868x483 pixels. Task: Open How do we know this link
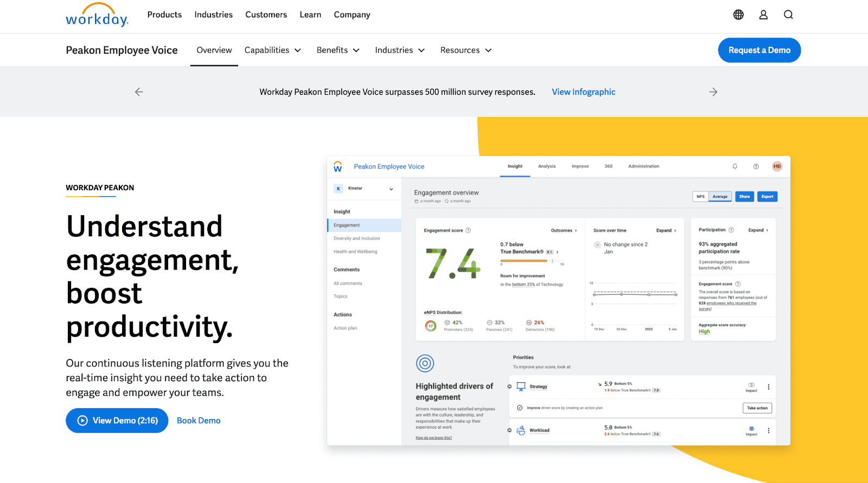(x=434, y=437)
